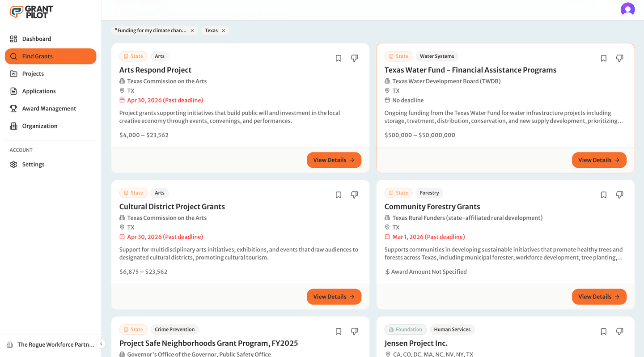Click 'CA, CO, DC, MA, NC, NV, NY, TX' text
644x357 pixels.
(432, 354)
